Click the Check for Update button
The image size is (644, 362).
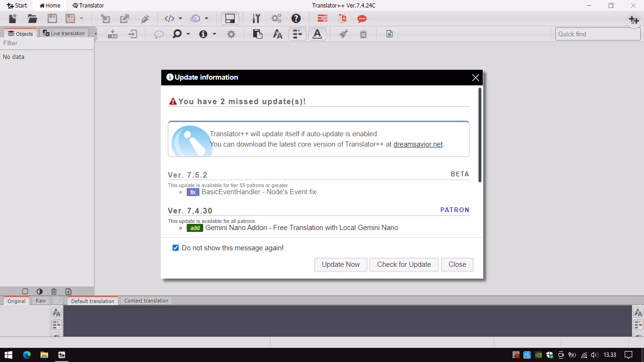pos(404,264)
